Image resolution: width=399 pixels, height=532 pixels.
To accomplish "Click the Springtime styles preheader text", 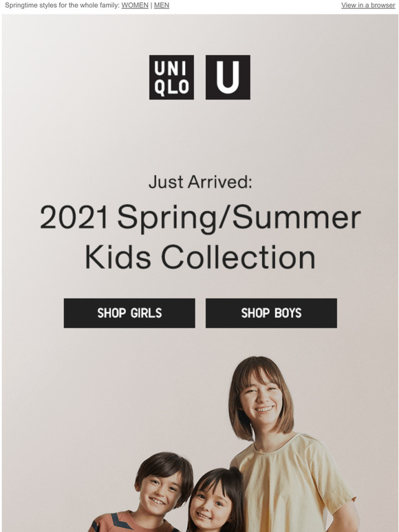I will point(63,5).
